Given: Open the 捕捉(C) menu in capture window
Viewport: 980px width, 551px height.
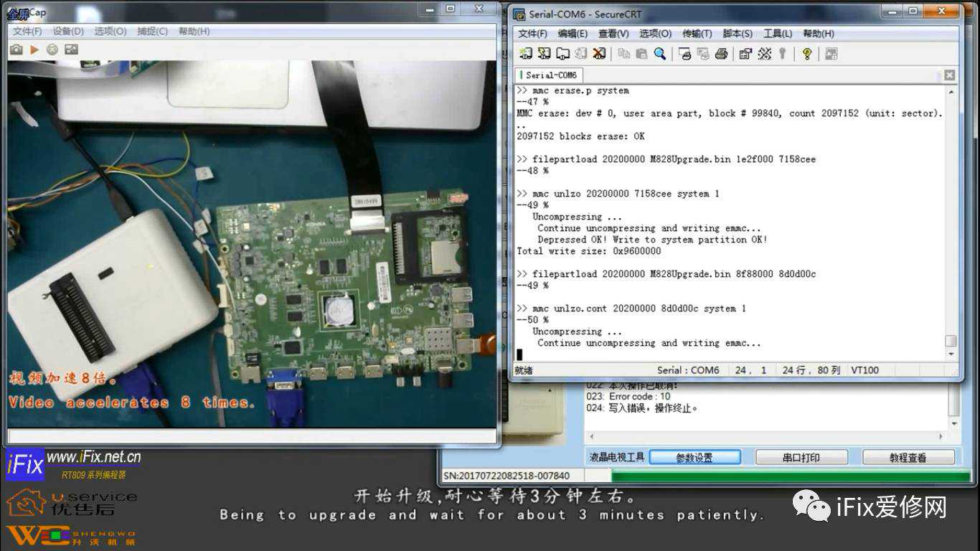Looking at the screenshot, I should pos(152,32).
